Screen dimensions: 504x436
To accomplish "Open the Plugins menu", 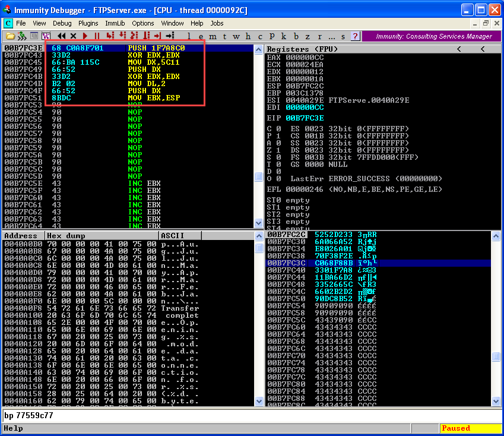I will click(88, 23).
